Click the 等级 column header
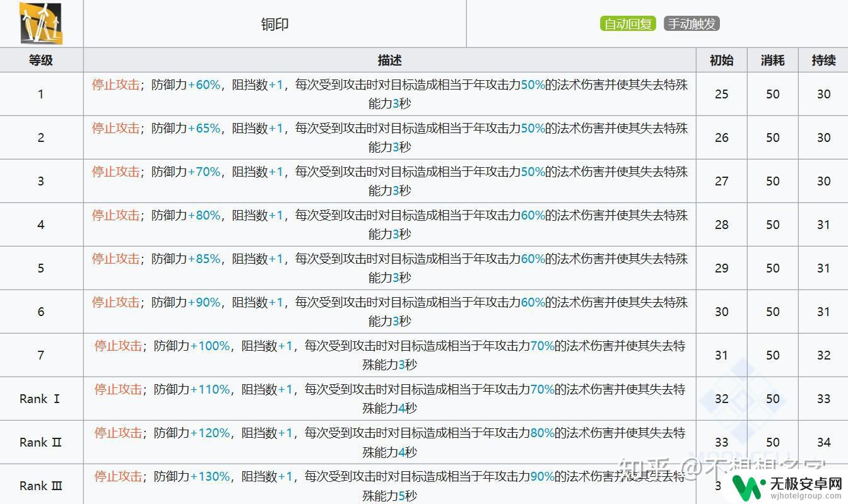 pyautogui.click(x=41, y=60)
